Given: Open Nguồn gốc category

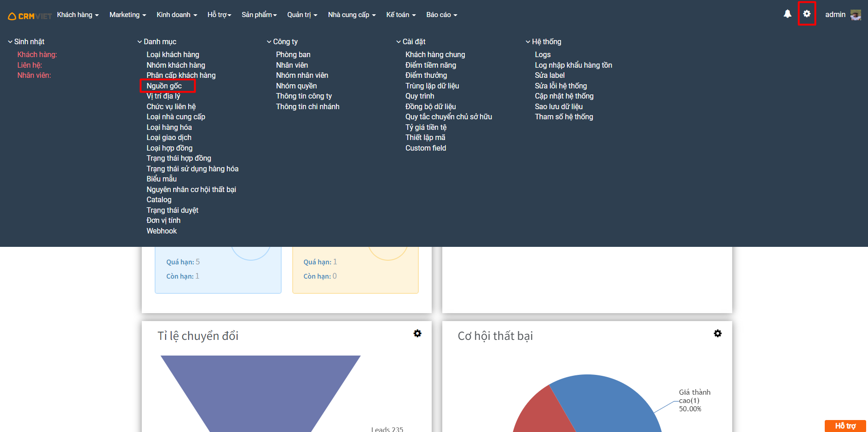Looking at the screenshot, I should [x=164, y=86].
